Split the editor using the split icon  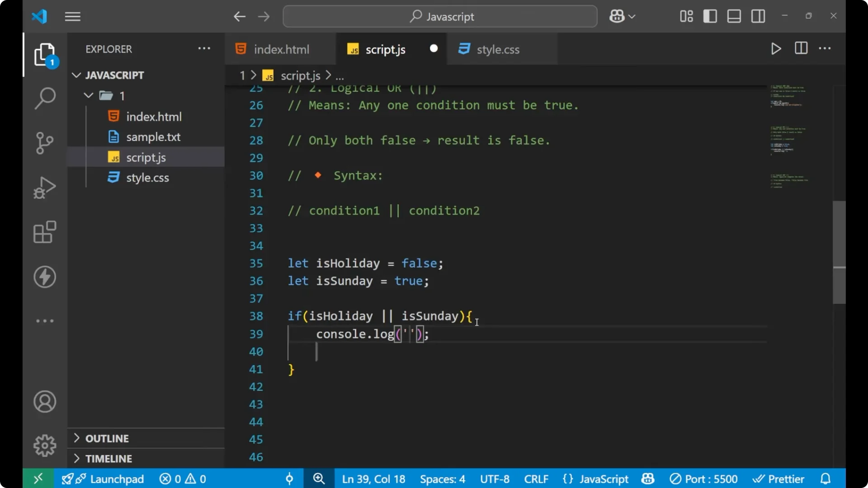click(801, 48)
